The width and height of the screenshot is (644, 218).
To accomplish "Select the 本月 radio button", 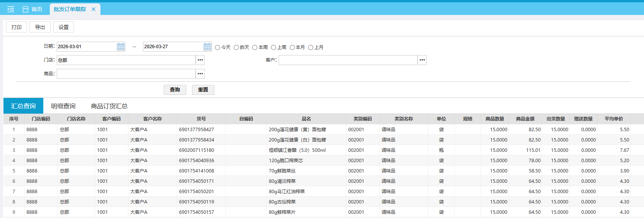I will point(292,47).
